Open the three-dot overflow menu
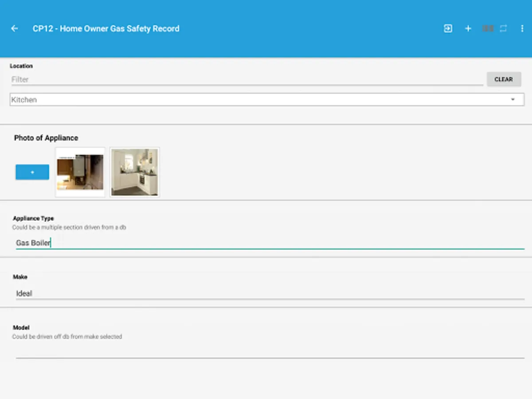The width and height of the screenshot is (532, 399). click(522, 28)
